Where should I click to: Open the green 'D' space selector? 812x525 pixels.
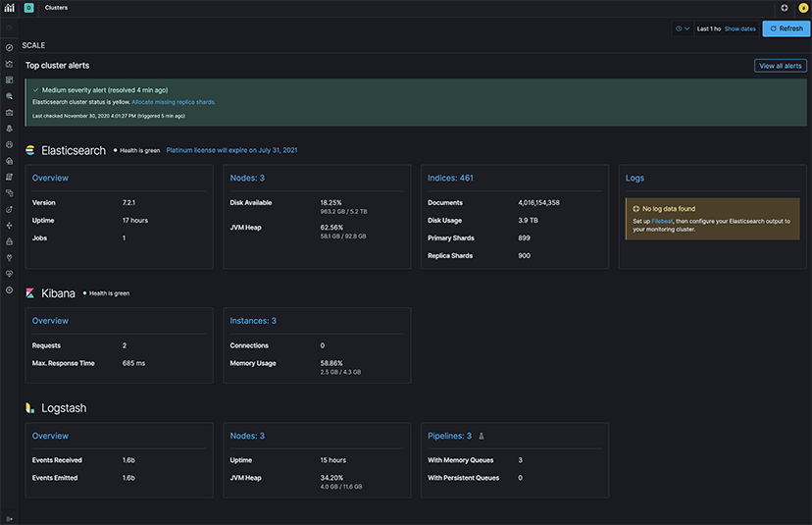[x=29, y=8]
